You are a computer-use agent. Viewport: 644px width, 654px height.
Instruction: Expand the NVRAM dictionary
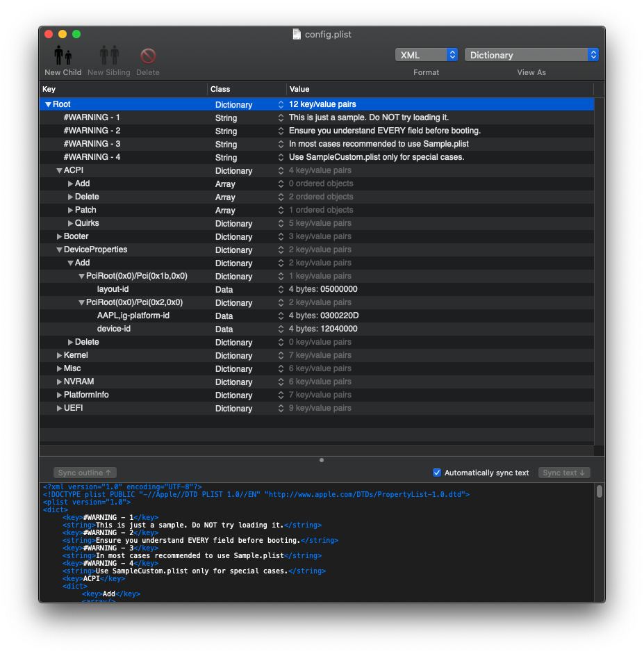click(59, 382)
